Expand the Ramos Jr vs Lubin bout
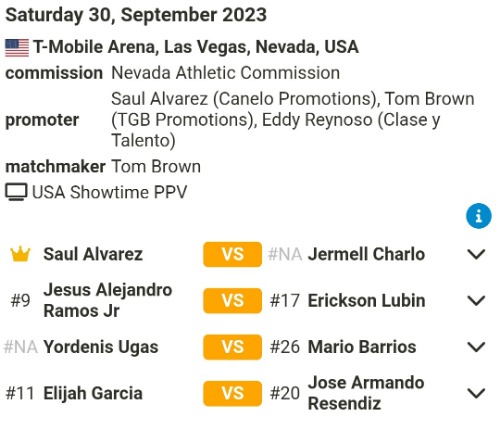500x429 pixels. tap(476, 301)
